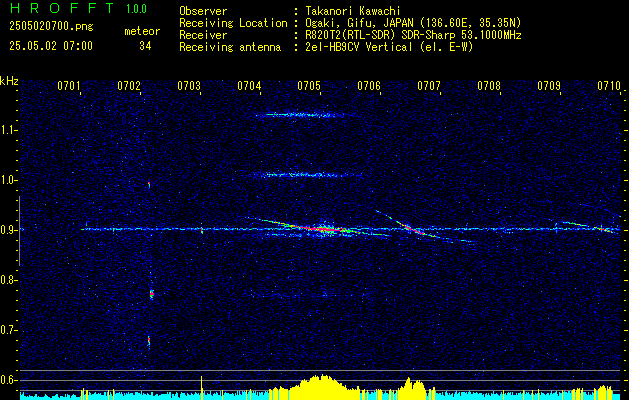Select the filename 2505020700.png

(51, 27)
